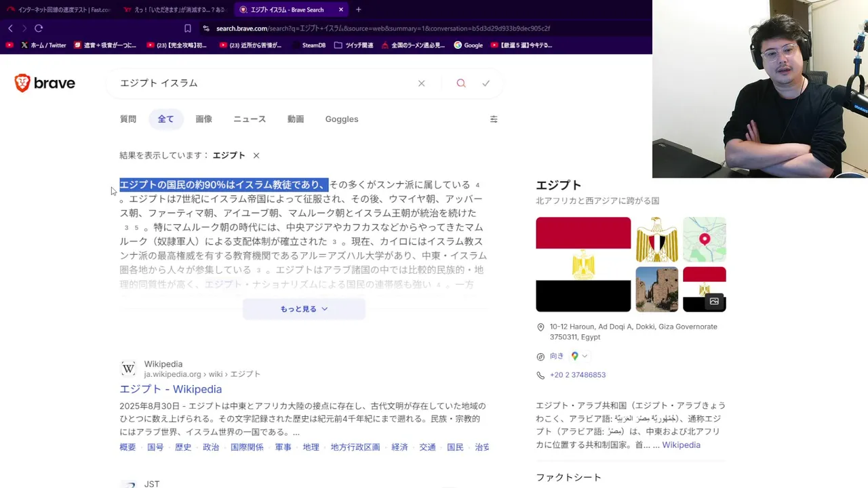
Task: Open the 概要 sublink under Wikipedia
Action: (127, 447)
